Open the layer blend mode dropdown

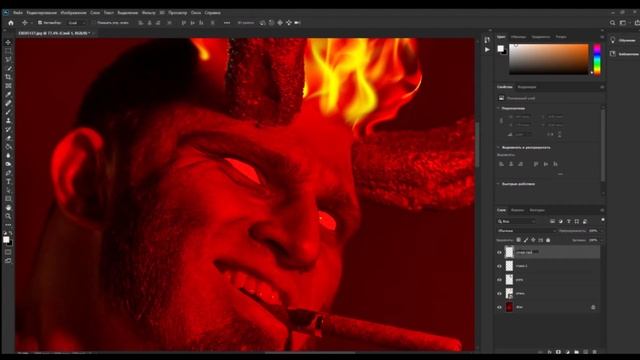point(526,231)
